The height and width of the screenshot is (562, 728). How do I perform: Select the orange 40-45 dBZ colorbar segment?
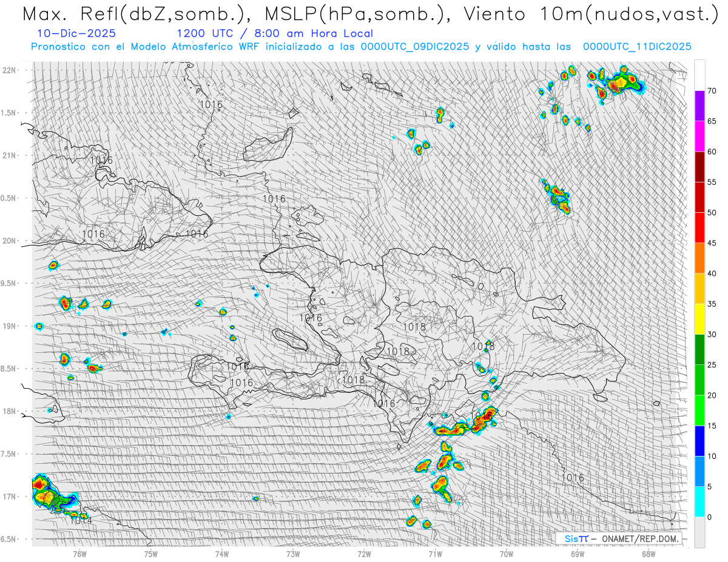tap(699, 258)
